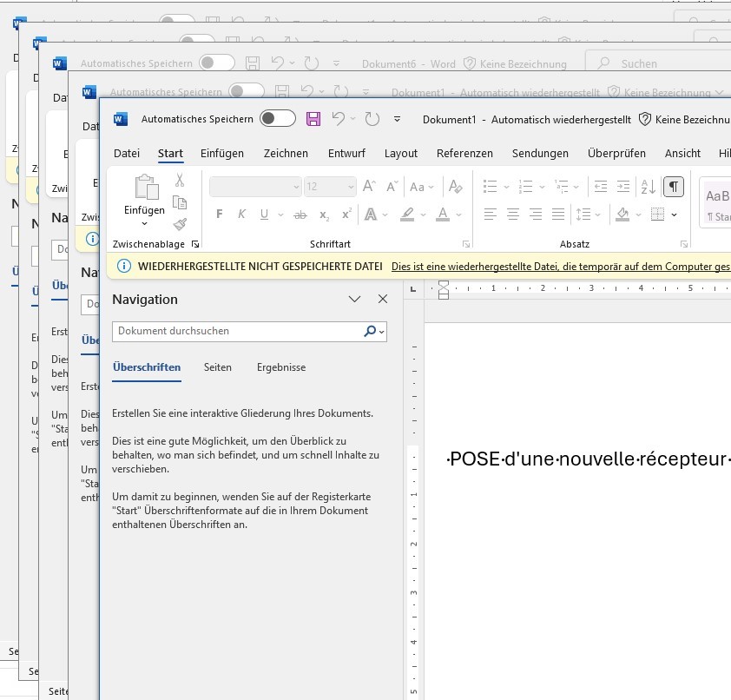Apply underline formatting (U)
The height and width of the screenshot is (700, 731).
[x=264, y=214]
